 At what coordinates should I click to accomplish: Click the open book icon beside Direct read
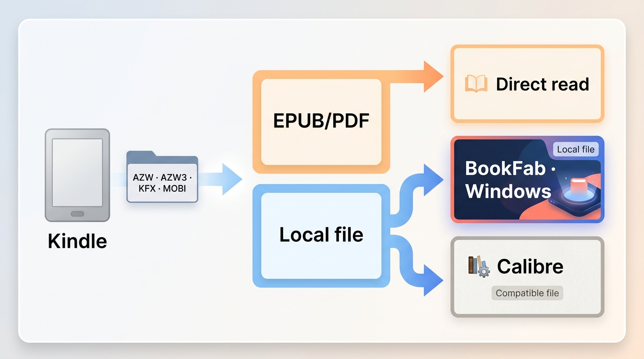tap(476, 84)
